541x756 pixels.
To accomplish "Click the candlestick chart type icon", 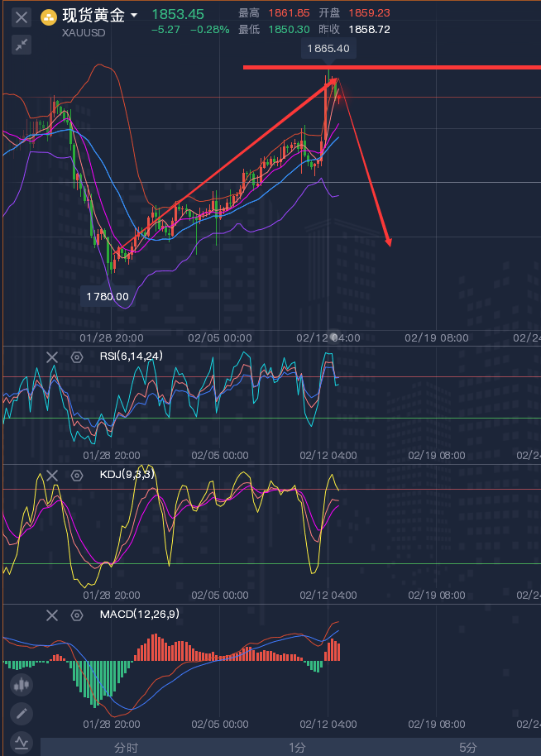I will [x=22, y=685].
